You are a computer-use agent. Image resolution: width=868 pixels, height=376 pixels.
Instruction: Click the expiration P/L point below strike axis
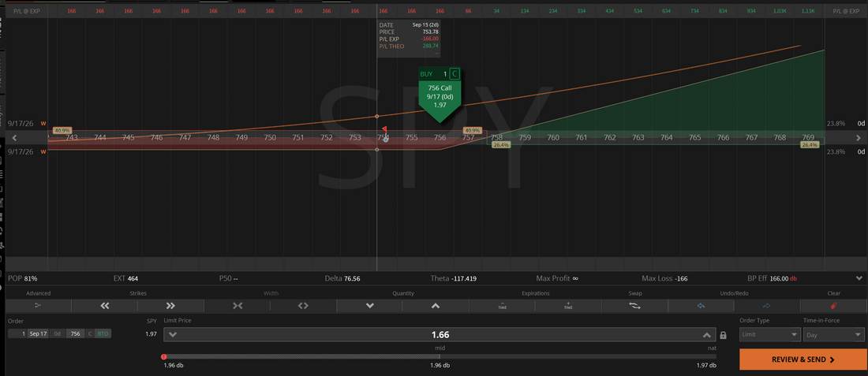(377, 149)
